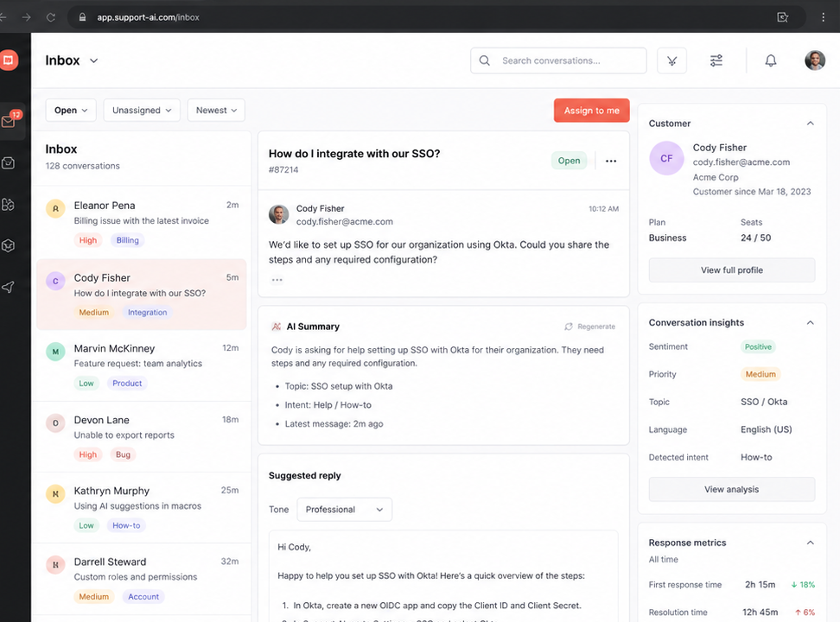This screenshot has width=840, height=622.
Task: Click the user profile avatar
Action: (x=815, y=60)
